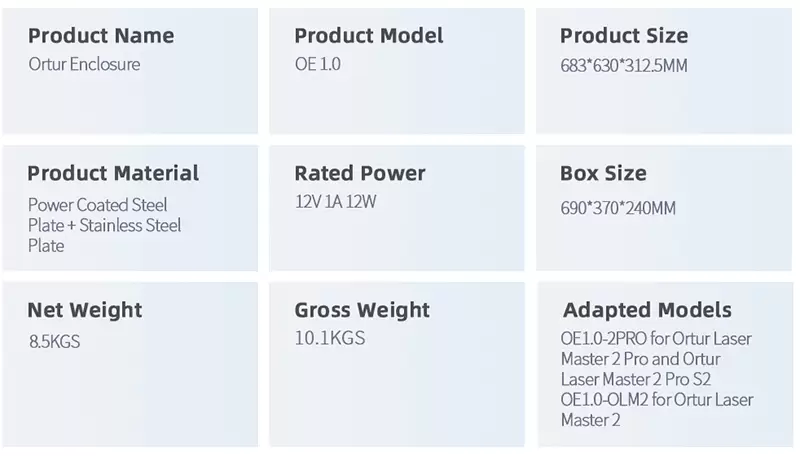Click the Box Size heading

point(603,173)
